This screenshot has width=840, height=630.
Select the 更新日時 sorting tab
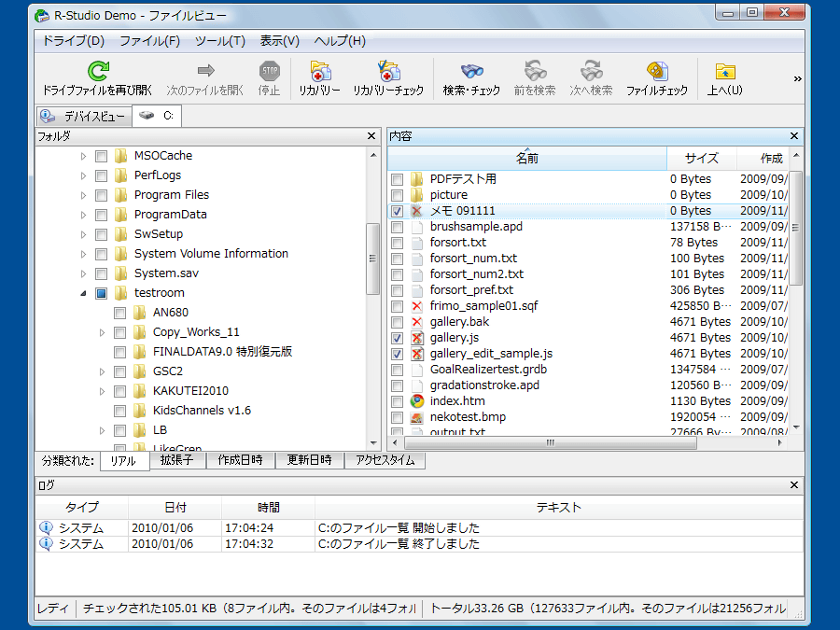[309, 460]
